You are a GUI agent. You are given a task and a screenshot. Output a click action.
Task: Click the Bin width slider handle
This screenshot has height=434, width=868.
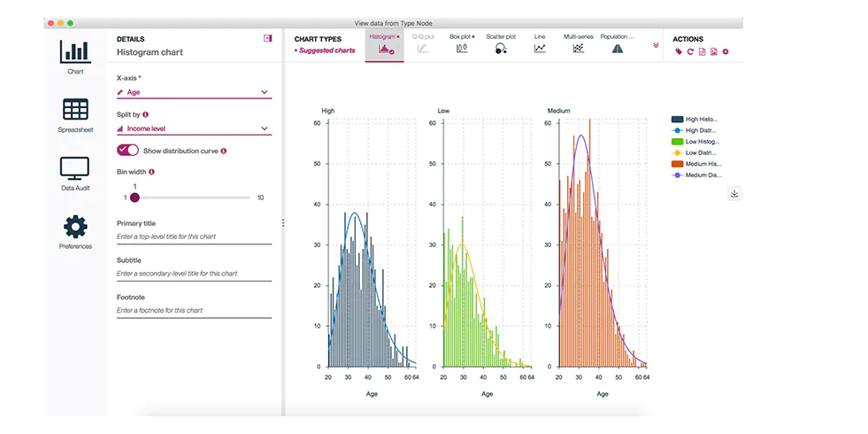[x=134, y=198]
